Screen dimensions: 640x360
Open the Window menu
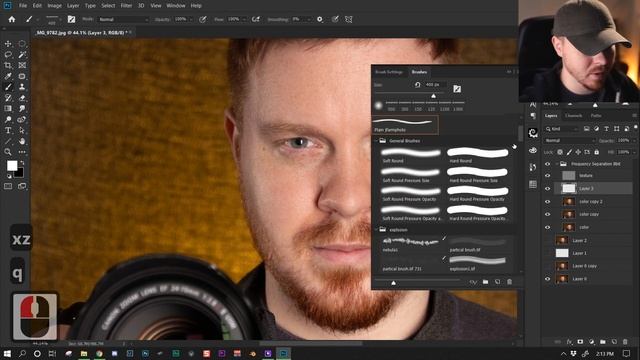(x=176, y=6)
